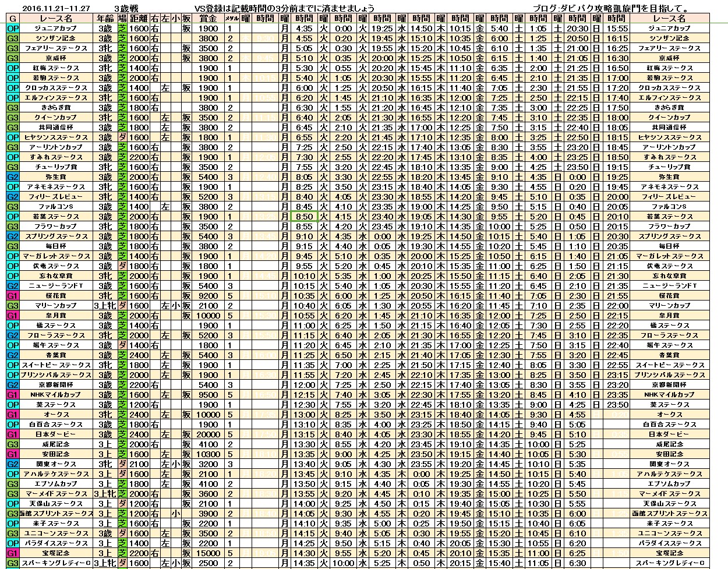
Task: Click the G3 grade cell of シンザン記念
Action: pos(13,38)
